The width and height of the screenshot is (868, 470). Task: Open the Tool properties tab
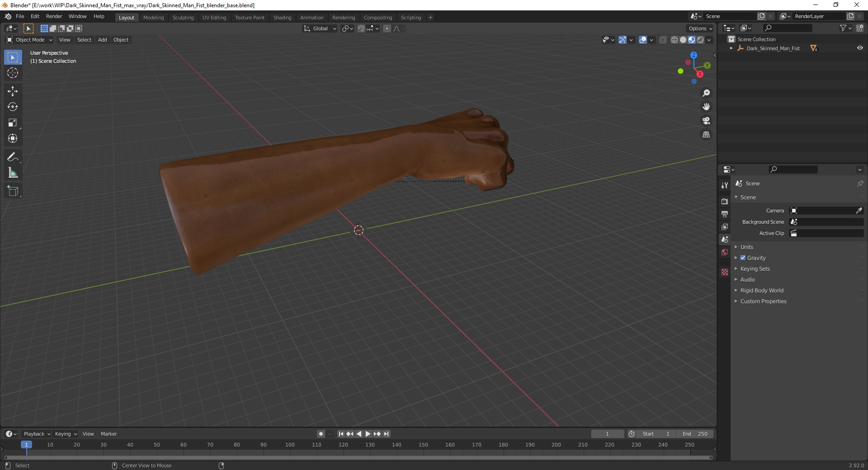tap(725, 185)
